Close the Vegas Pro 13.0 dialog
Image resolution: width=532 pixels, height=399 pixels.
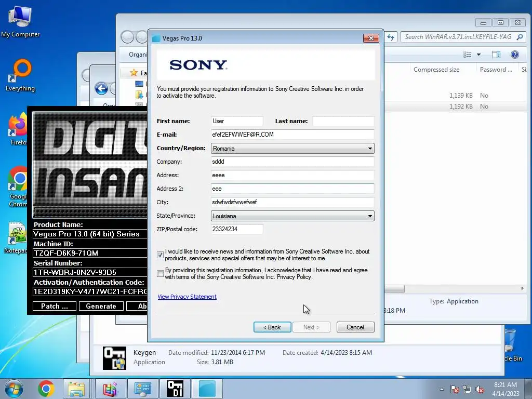click(x=371, y=38)
